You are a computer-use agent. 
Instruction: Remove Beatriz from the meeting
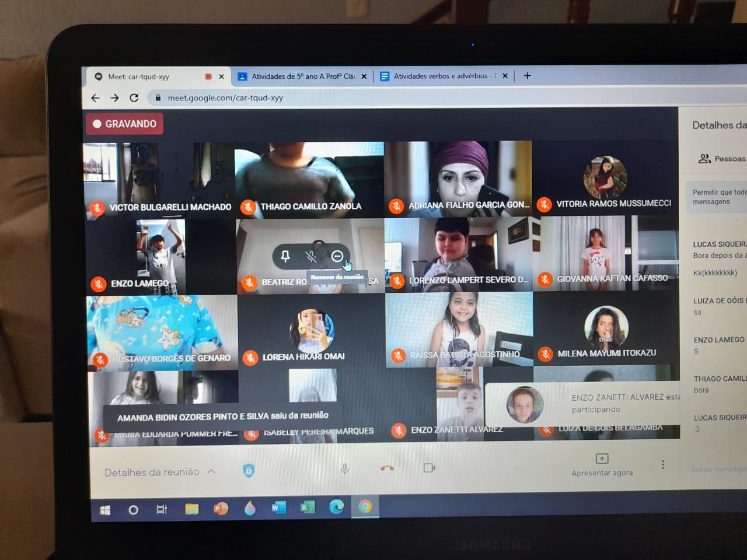337,256
